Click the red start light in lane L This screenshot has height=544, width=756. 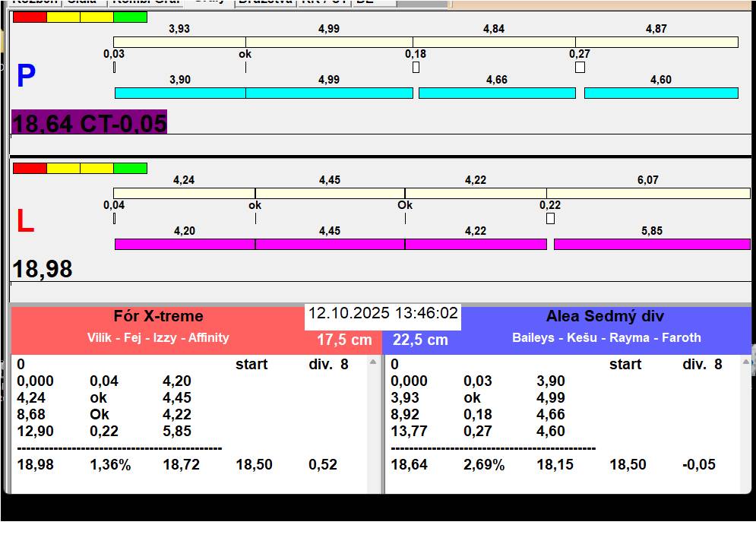30,169
